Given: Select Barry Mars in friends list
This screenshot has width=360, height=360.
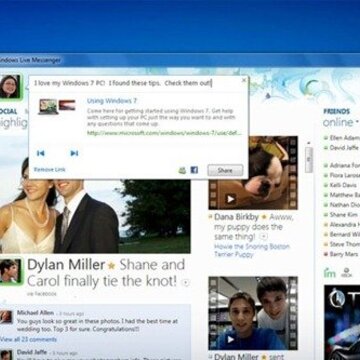Looking at the screenshot, I should [342, 254].
